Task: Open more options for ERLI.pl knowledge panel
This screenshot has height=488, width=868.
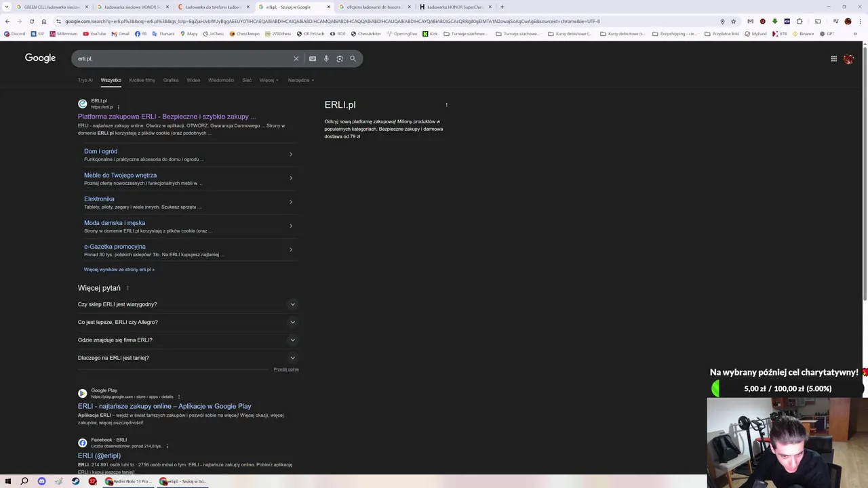Action: (446, 105)
